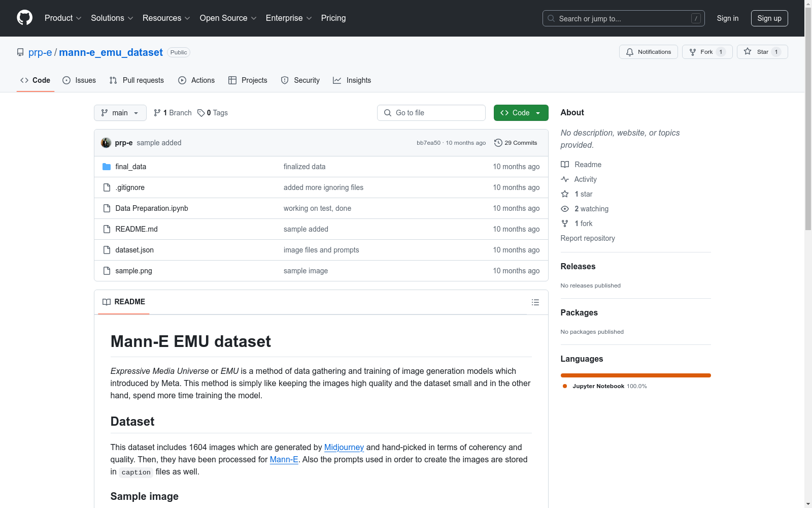
Task: Click the Jupyter Notebook language color dot
Action: point(565,386)
